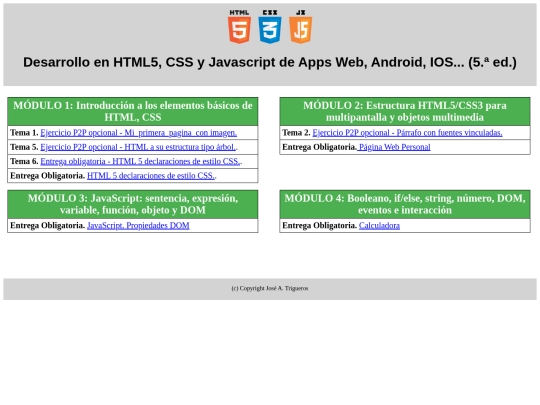Click the 'Tema 2.' label

tap(296, 133)
